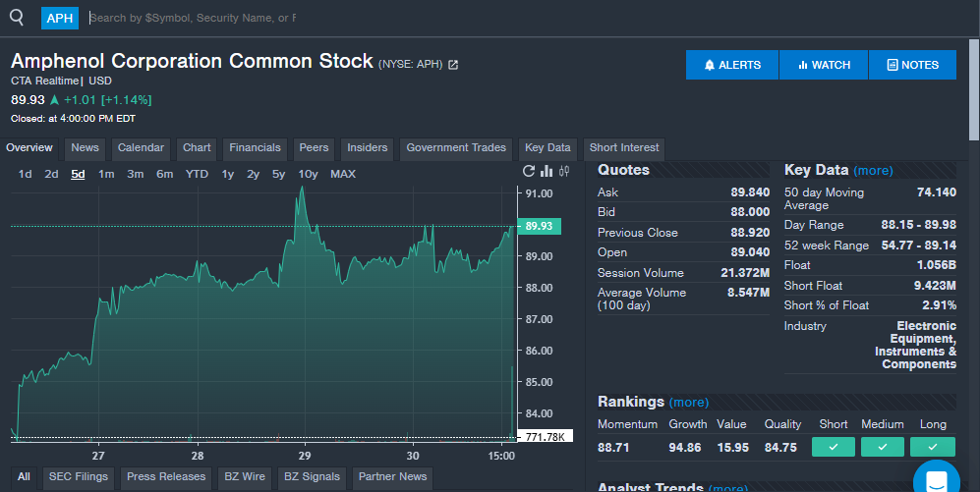Set chart range to 6m
The image size is (980, 492).
click(165, 174)
